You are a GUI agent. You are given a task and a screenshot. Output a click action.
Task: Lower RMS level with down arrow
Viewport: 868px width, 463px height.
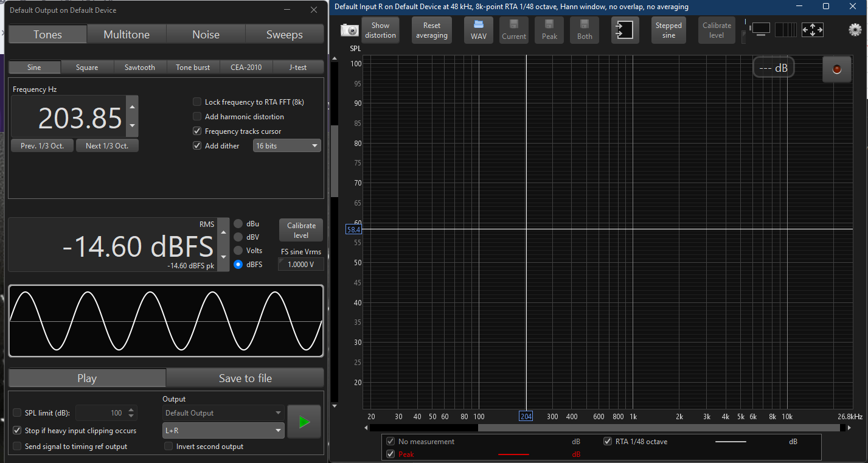(223, 257)
